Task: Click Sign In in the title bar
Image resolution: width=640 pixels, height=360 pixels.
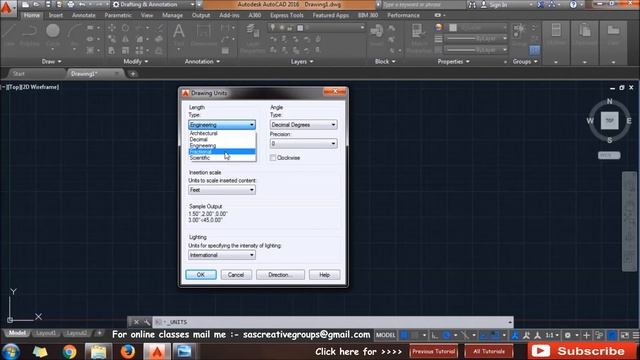Action: pos(494,5)
